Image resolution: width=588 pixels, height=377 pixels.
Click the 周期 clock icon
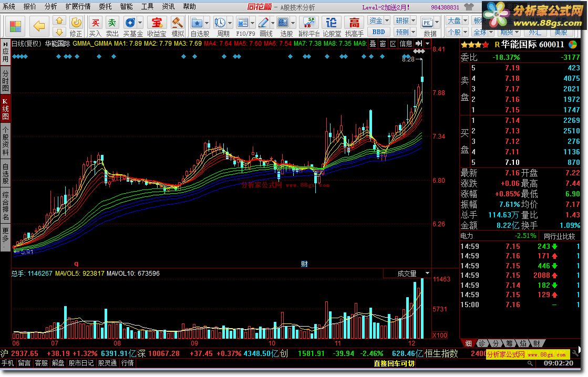click(220, 23)
